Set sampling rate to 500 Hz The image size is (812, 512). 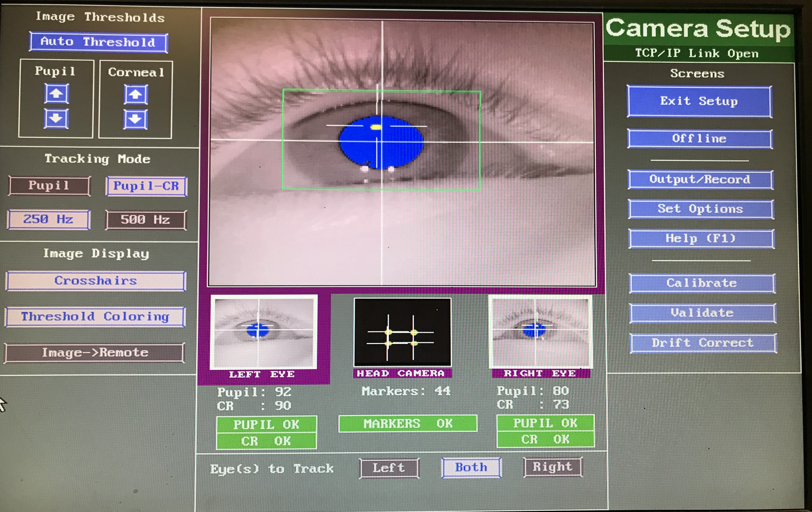click(145, 220)
